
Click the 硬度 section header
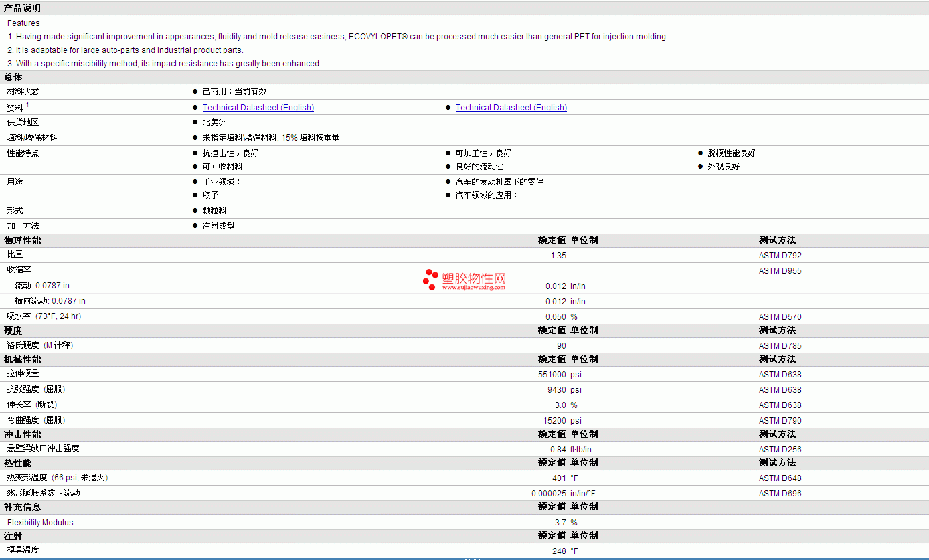click(x=13, y=331)
